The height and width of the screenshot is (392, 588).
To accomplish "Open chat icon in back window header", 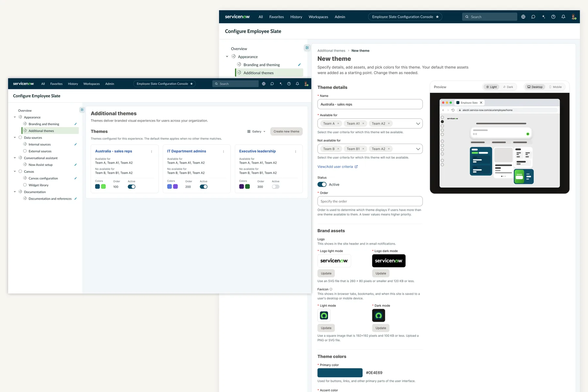I will [x=533, y=17].
